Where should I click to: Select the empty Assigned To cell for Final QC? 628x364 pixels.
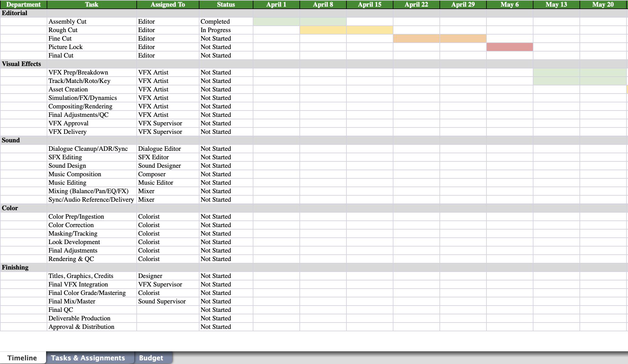pos(168,310)
